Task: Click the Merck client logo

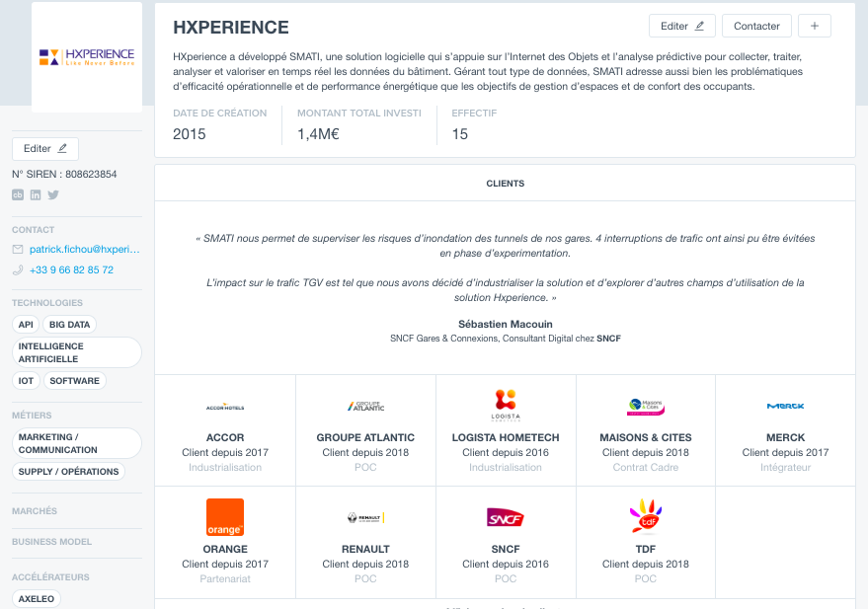Action: pos(785,406)
